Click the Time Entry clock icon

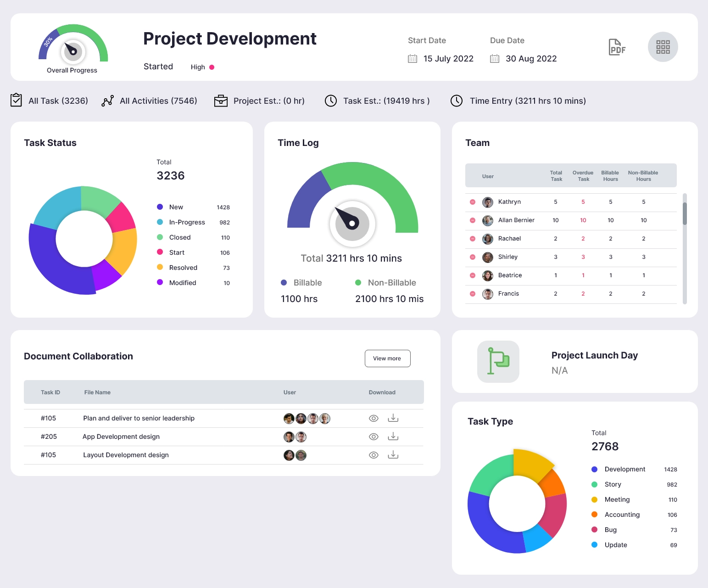pos(457,101)
